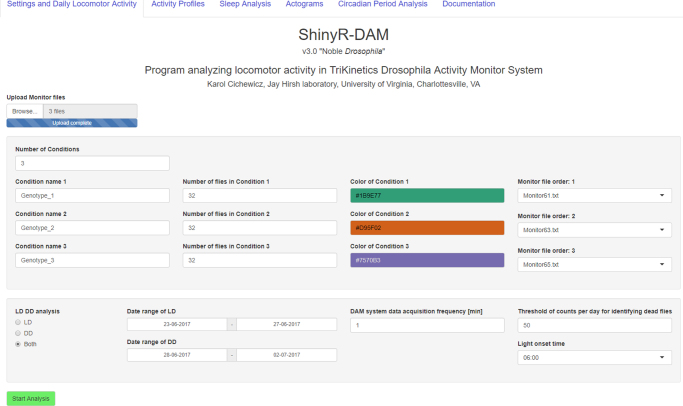Image resolution: width=683 pixels, height=406 pixels.
Task: Switch to the Sleep Analysis tab
Action: 245,4
